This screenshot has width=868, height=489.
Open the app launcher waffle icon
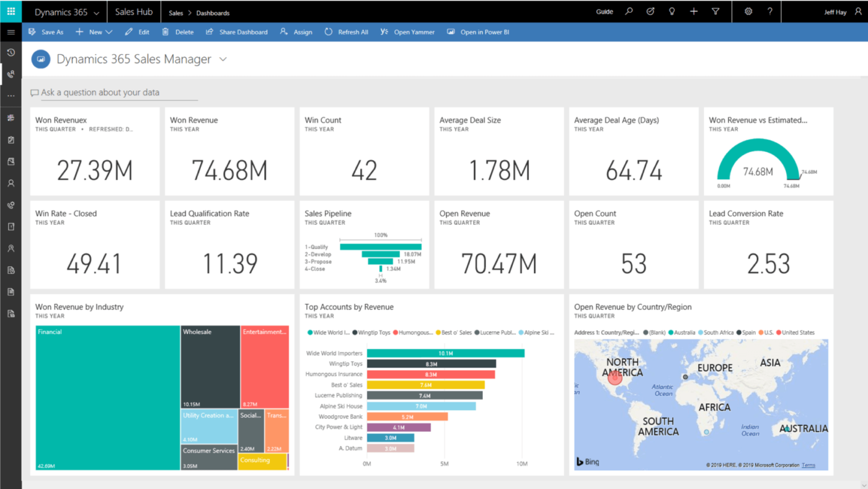click(11, 11)
